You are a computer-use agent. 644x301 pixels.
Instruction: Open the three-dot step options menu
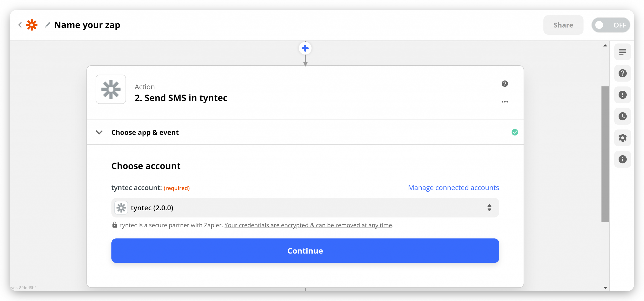pyautogui.click(x=505, y=102)
